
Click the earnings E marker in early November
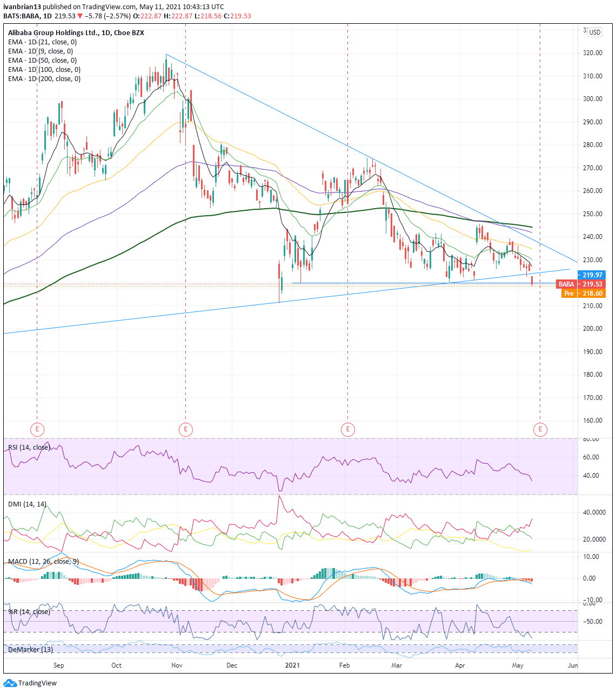click(x=185, y=430)
